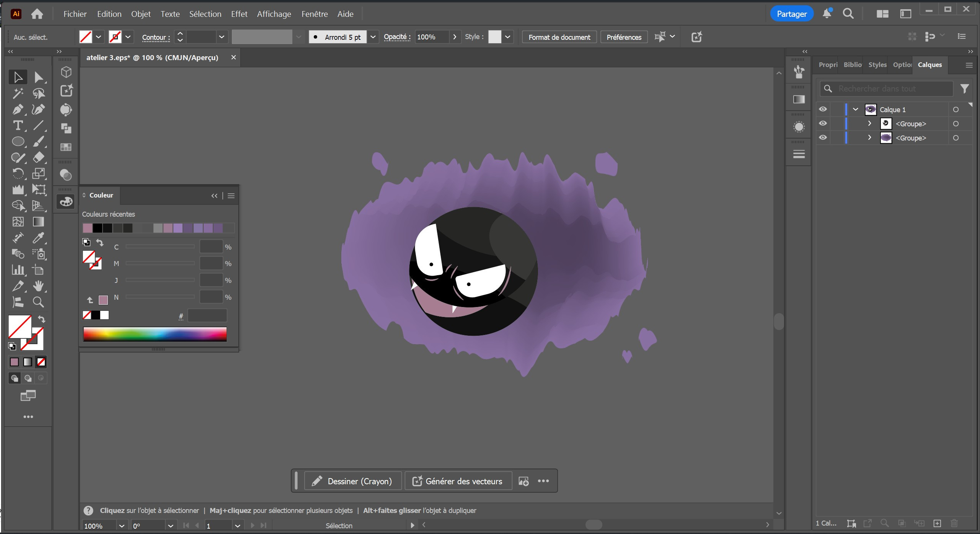This screenshot has height=534, width=980.
Task: Select the Hand tool
Action: click(x=38, y=286)
